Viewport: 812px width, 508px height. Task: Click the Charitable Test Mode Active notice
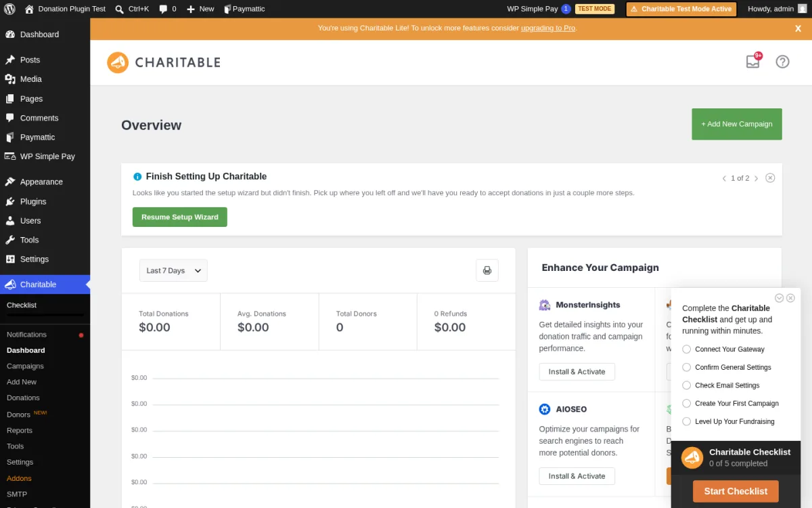[x=681, y=9]
